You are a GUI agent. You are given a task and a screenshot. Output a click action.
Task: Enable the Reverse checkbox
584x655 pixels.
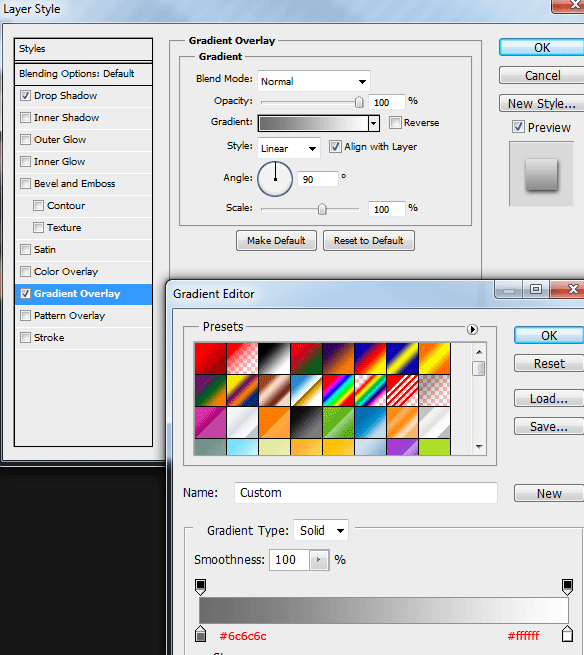coord(395,123)
